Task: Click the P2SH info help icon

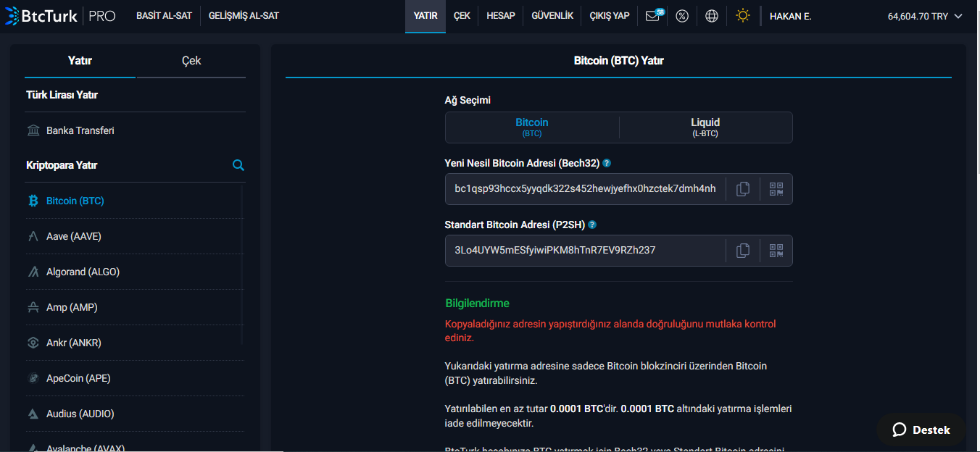Action: (592, 225)
